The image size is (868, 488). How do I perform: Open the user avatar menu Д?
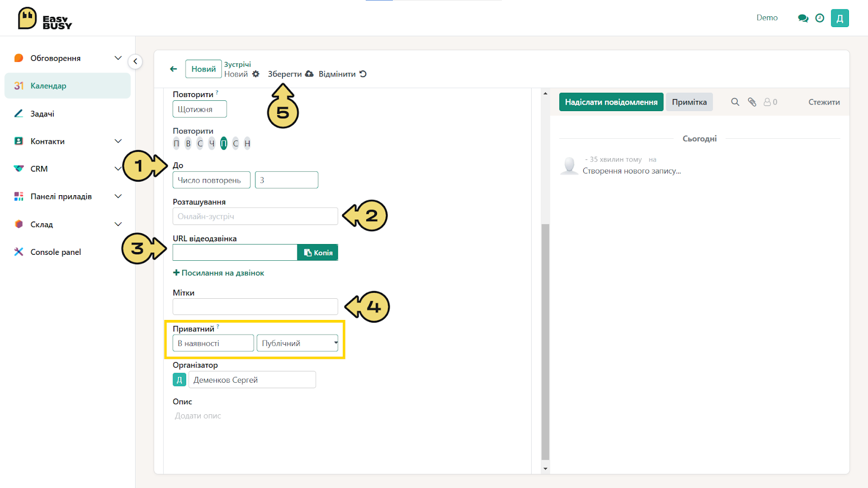pyautogui.click(x=840, y=18)
